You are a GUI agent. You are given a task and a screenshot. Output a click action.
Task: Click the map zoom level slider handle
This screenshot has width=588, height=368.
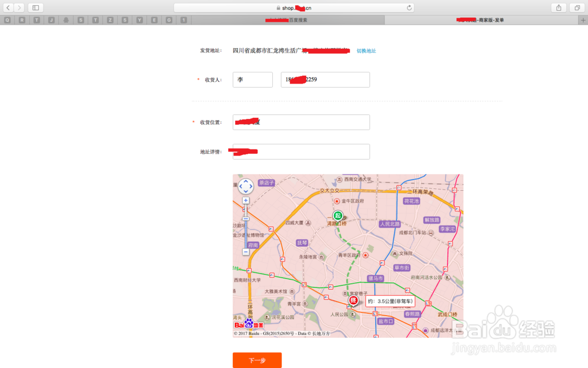tap(246, 218)
